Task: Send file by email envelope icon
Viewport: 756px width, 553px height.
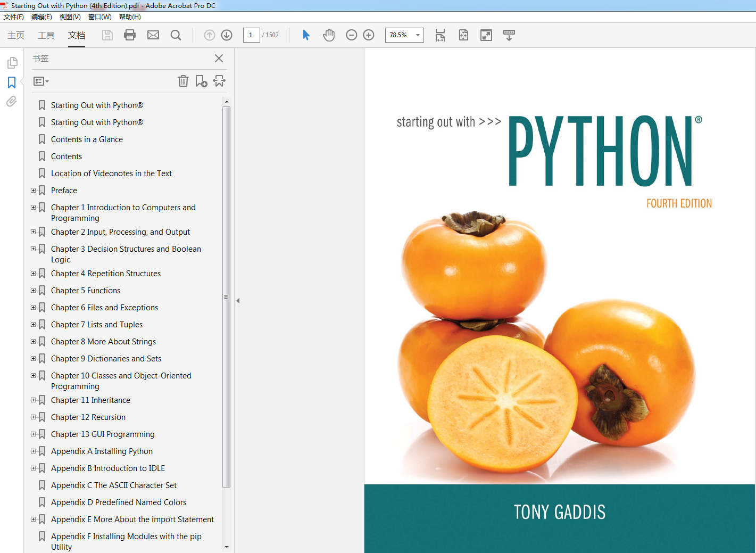Action: [153, 35]
